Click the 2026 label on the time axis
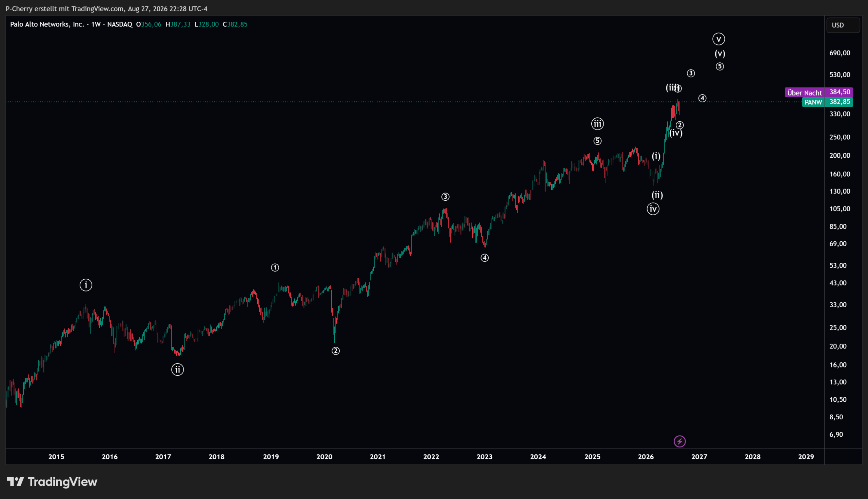 pyautogui.click(x=646, y=457)
